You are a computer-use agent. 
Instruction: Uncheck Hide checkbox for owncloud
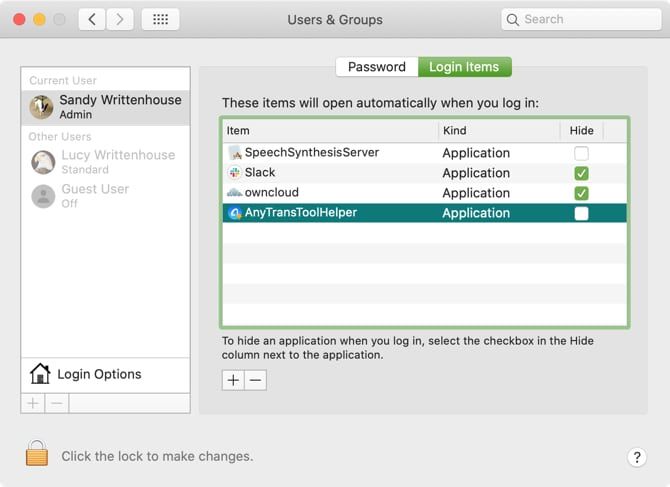(581, 193)
